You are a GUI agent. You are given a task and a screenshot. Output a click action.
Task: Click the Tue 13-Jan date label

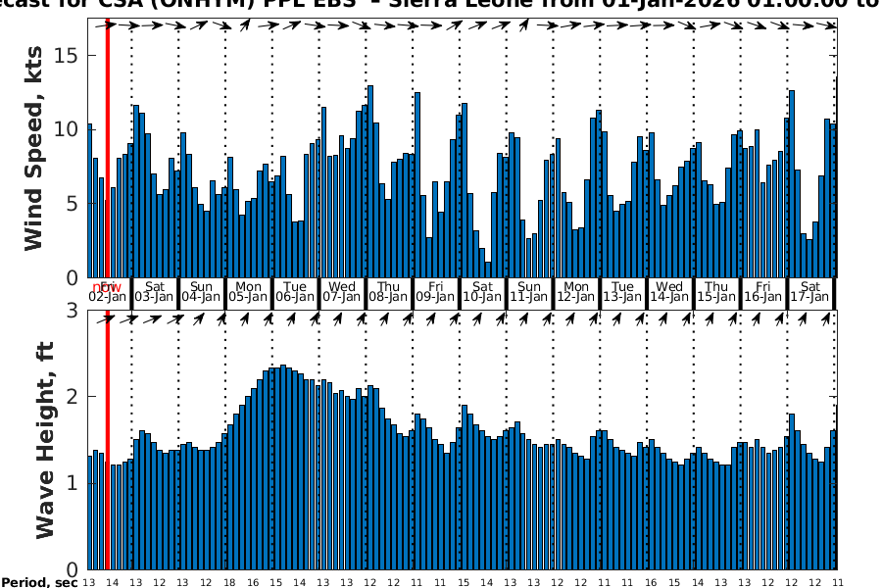click(x=622, y=291)
